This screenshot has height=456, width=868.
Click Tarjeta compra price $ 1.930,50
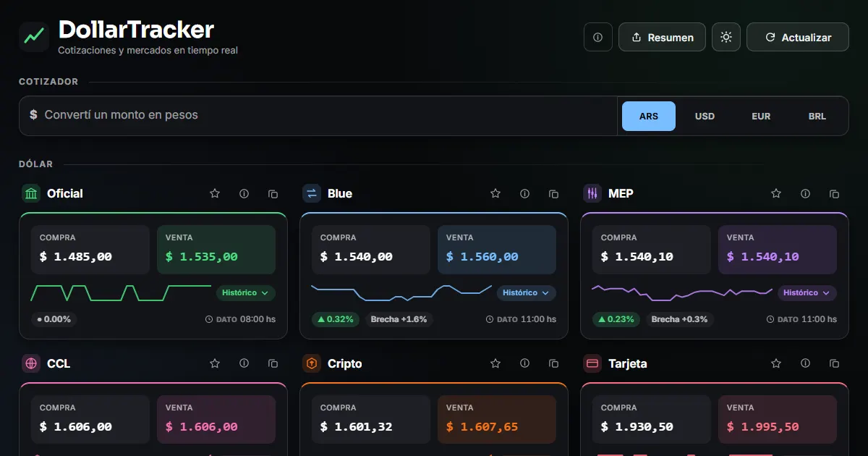637,426
